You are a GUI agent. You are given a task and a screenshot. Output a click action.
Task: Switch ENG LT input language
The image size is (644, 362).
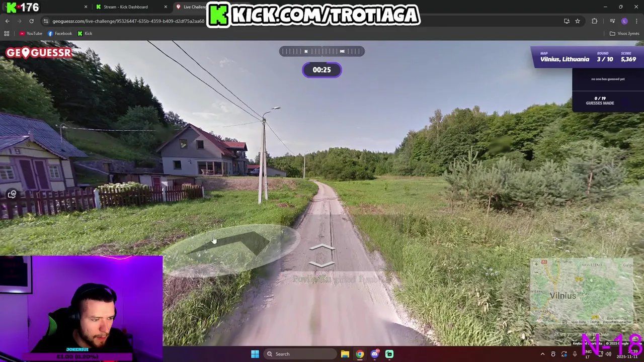(588, 354)
